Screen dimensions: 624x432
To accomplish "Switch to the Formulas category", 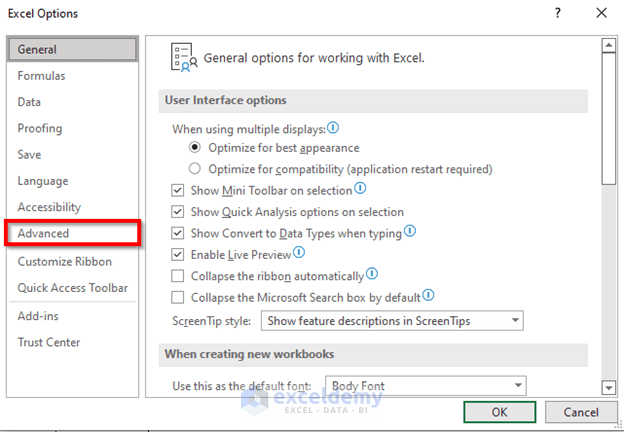I will [41, 76].
